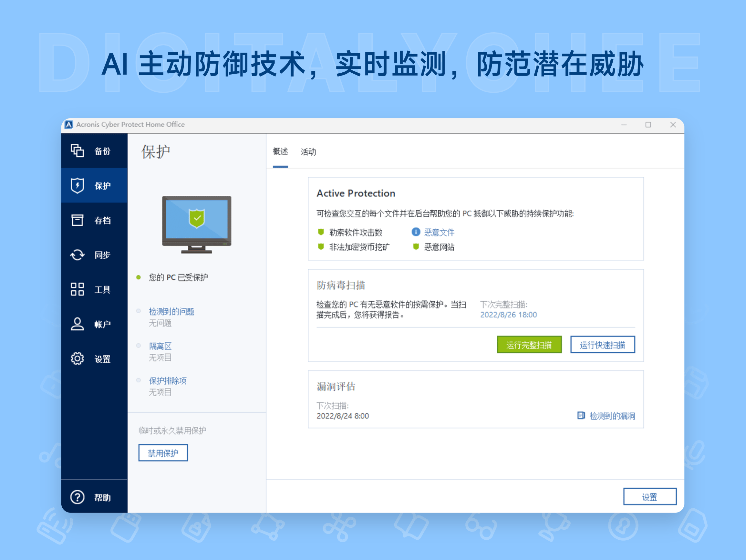Switch to the 活动 tab

point(308,152)
